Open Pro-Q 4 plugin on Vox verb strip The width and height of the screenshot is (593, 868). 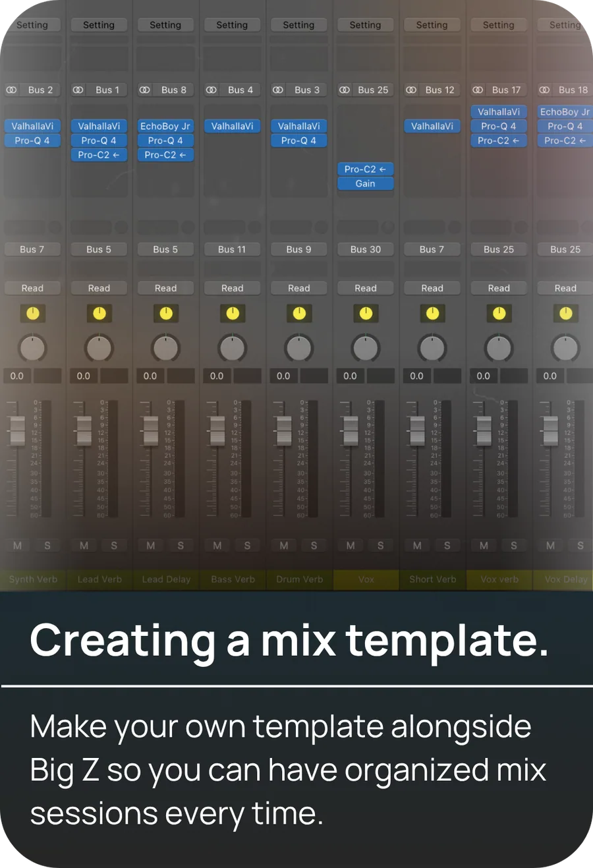coord(499,126)
